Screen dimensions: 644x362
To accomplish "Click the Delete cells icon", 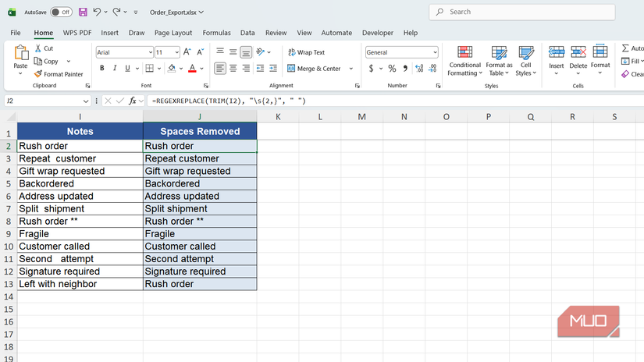I will [578, 52].
